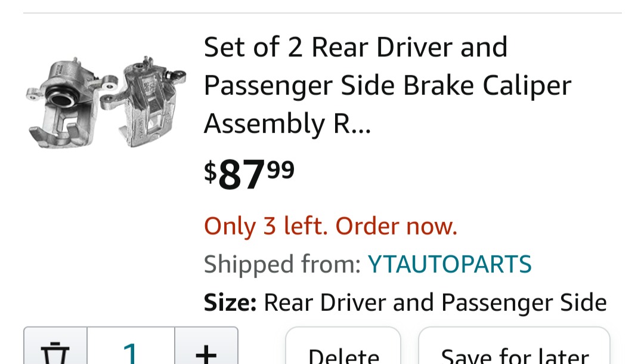Click the "Shipped from:" label

click(282, 264)
